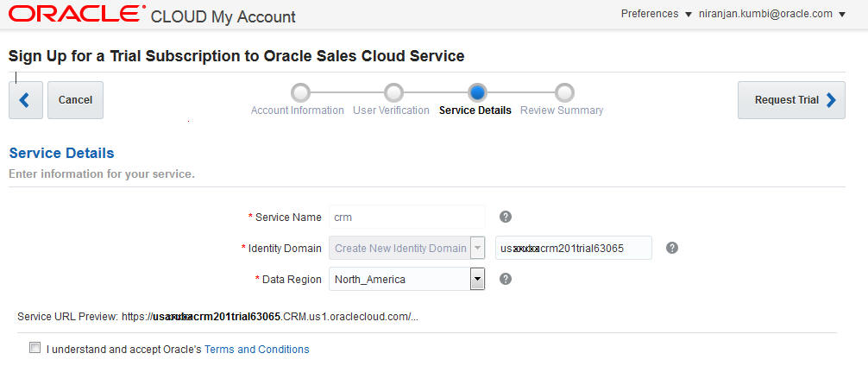The height and width of the screenshot is (366, 868).
Task: Click the Review Summary step circle
Action: pyautogui.click(x=564, y=92)
